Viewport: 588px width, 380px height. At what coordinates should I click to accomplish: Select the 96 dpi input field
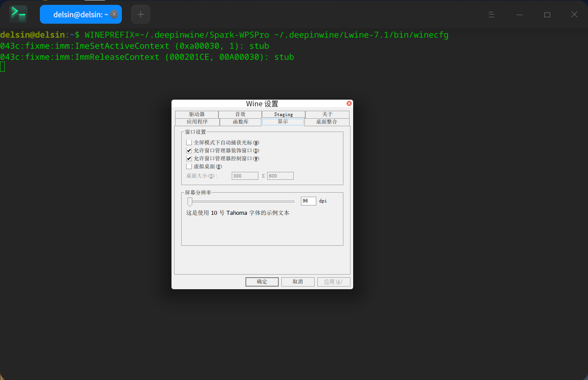click(308, 201)
